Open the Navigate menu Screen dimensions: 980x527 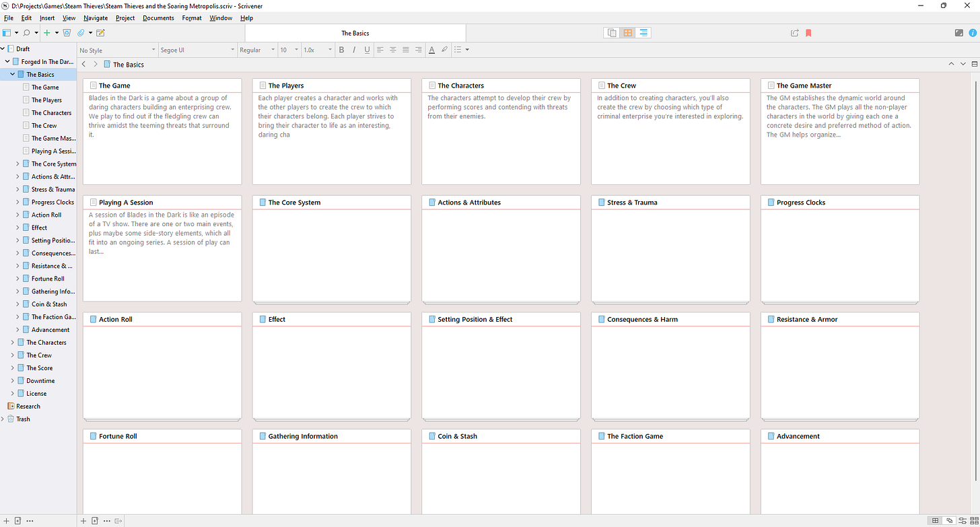pos(96,18)
